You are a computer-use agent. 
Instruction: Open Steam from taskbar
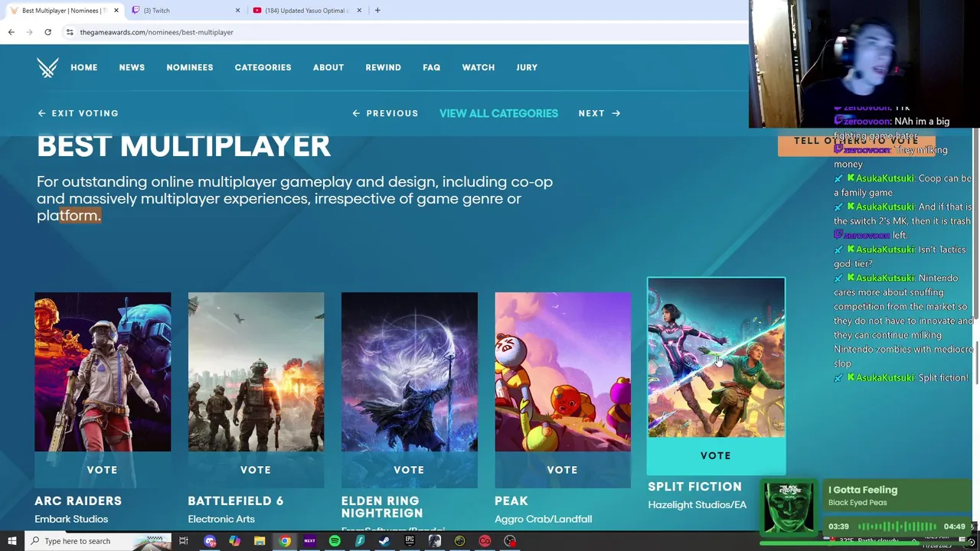[384, 541]
